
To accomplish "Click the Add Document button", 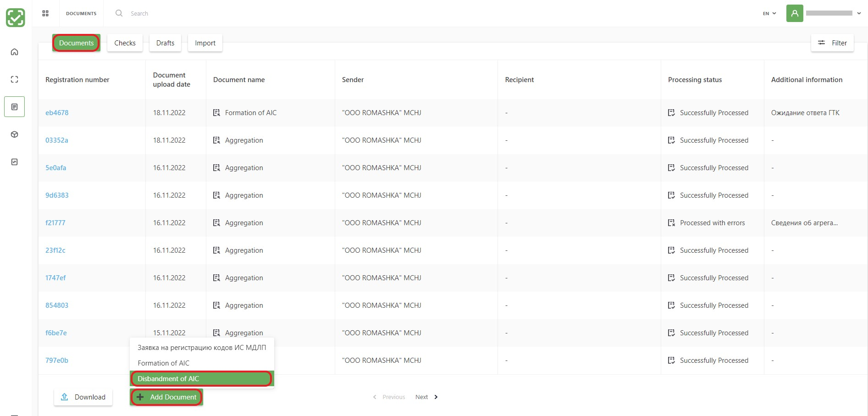I will click(166, 397).
